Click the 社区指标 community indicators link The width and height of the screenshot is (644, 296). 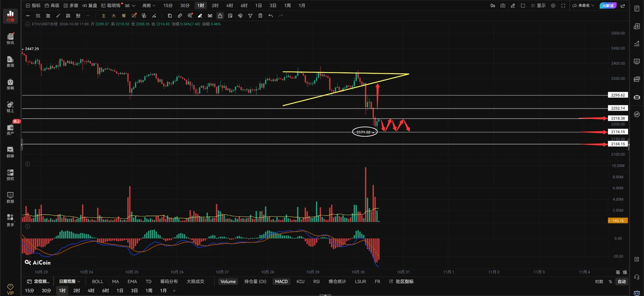coord(401,282)
